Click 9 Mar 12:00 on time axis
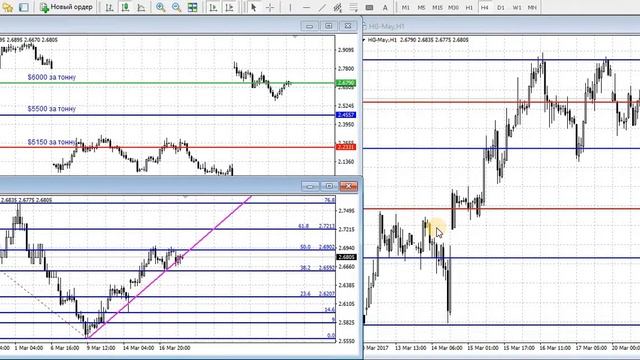Screen dimensions: 640x360 [101, 348]
